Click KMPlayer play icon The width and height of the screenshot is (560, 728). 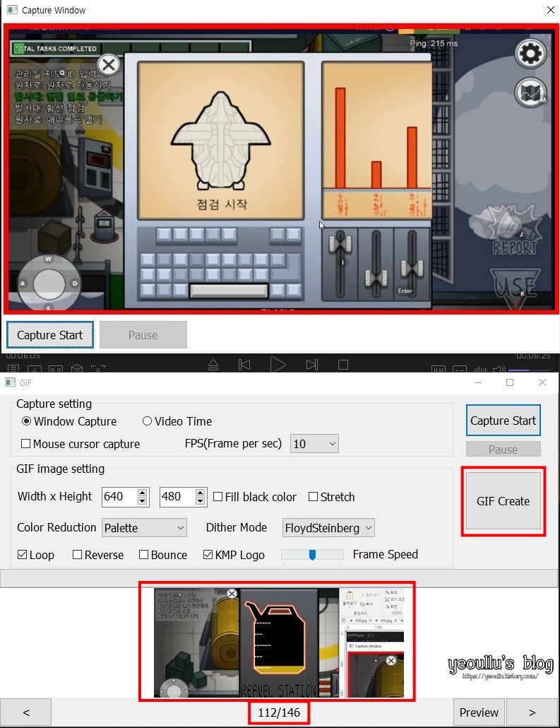coord(278,365)
